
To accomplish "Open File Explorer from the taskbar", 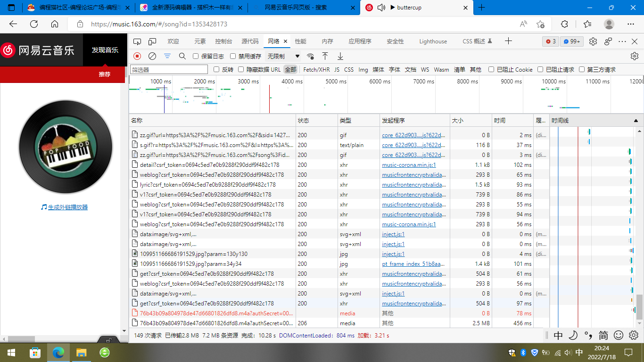I will 82,353.
